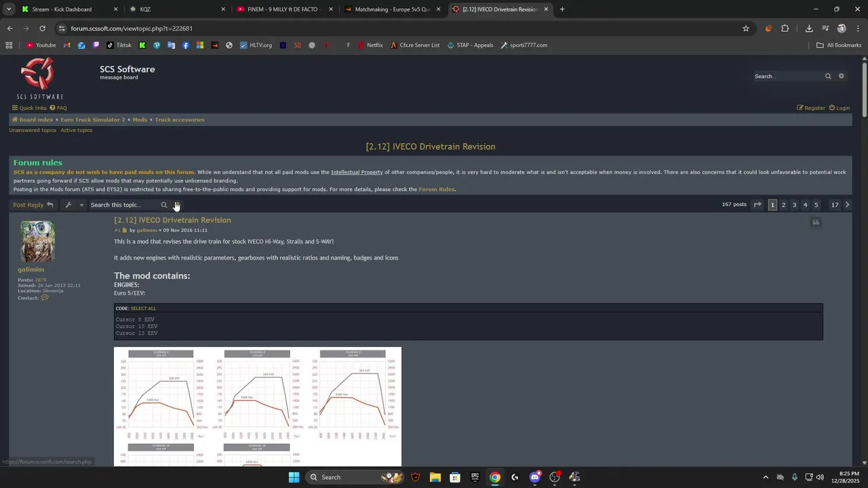Open advanced search gear icon
868x488 pixels.
click(x=842, y=77)
